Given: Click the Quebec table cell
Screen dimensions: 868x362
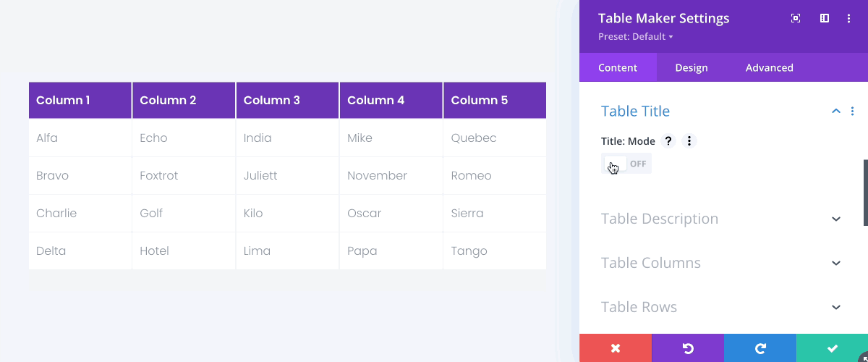Looking at the screenshot, I should [x=495, y=138].
